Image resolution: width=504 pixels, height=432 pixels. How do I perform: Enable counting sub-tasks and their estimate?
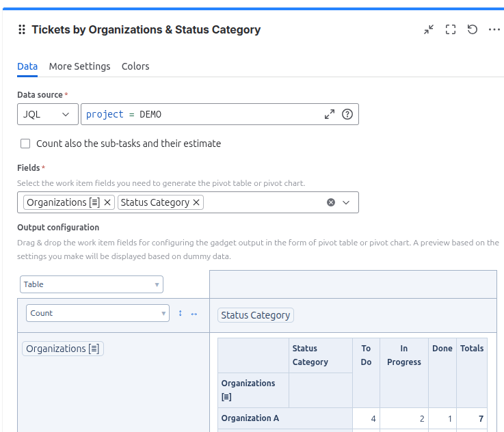[25, 144]
